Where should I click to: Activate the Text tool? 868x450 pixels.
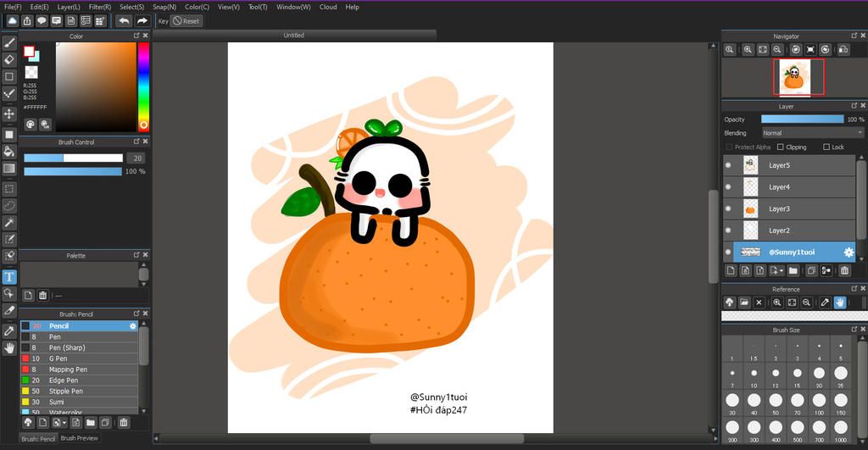9,277
